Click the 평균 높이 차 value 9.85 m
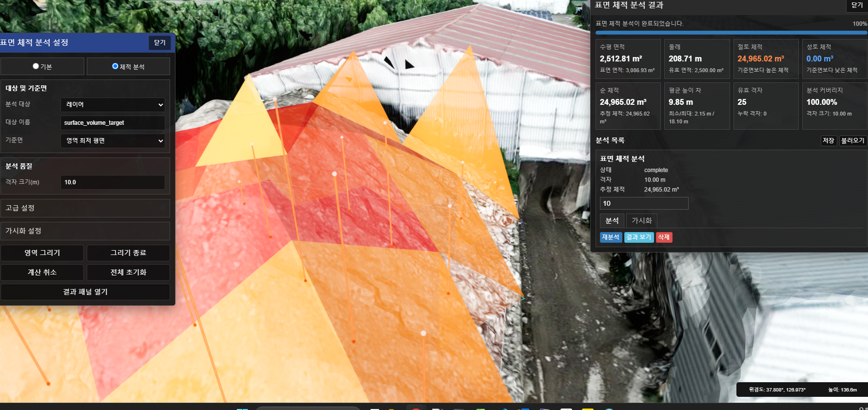 681,102
